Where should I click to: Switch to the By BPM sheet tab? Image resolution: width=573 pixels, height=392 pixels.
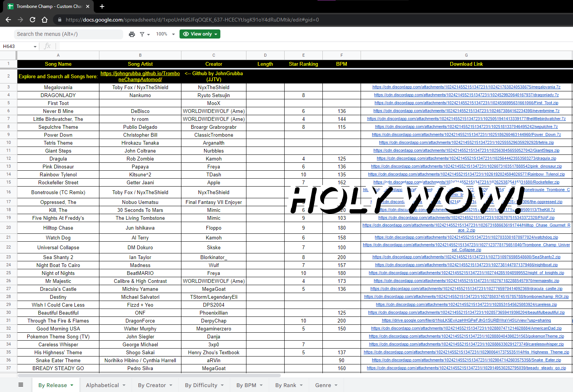click(x=246, y=385)
